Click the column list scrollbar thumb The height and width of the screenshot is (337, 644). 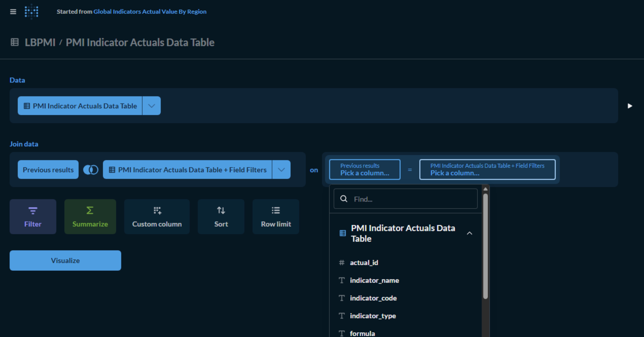tap(486, 246)
